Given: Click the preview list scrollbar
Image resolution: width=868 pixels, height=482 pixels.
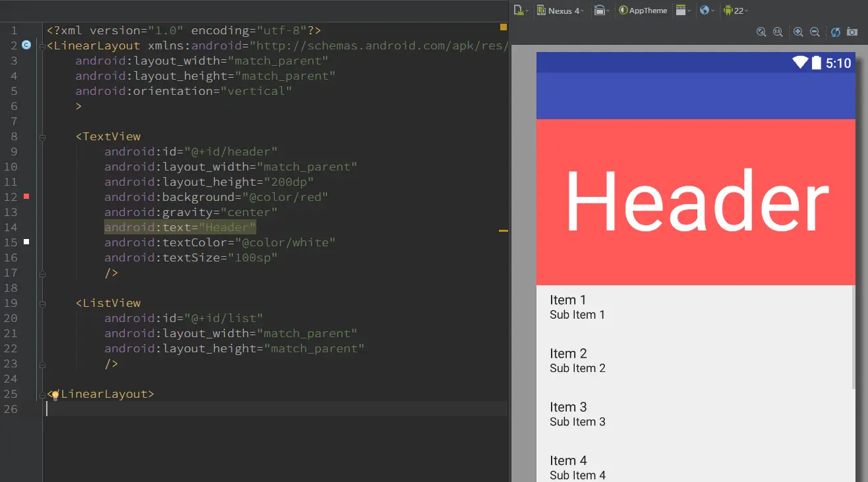Looking at the screenshot, I should pyautogui.click(x=854, y=337).
